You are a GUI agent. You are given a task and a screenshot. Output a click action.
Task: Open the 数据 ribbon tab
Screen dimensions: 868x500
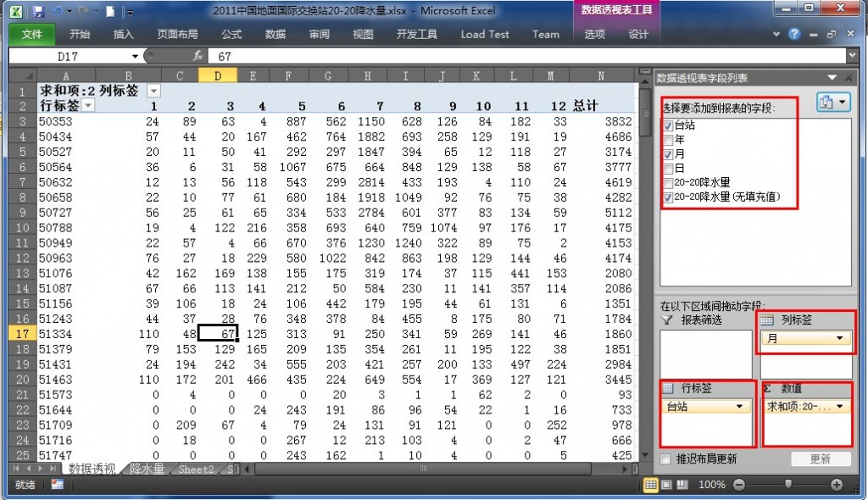pyautogui.click(x=275, y=35)
